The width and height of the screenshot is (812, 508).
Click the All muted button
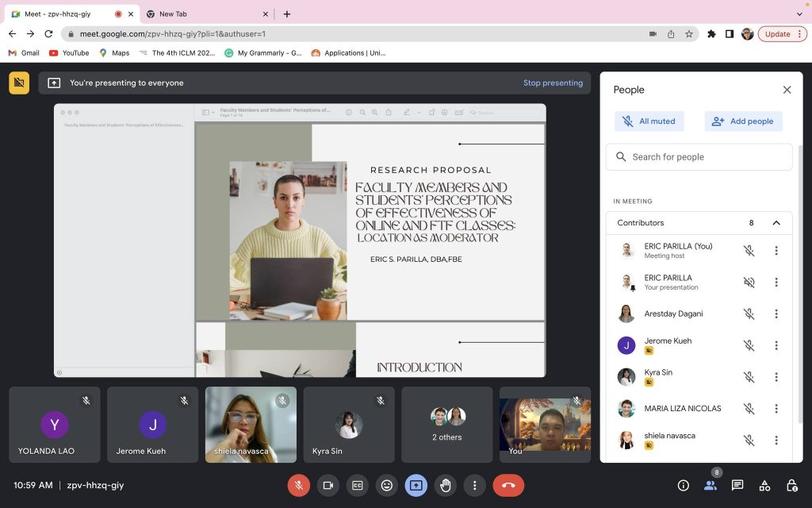point(649,121)
